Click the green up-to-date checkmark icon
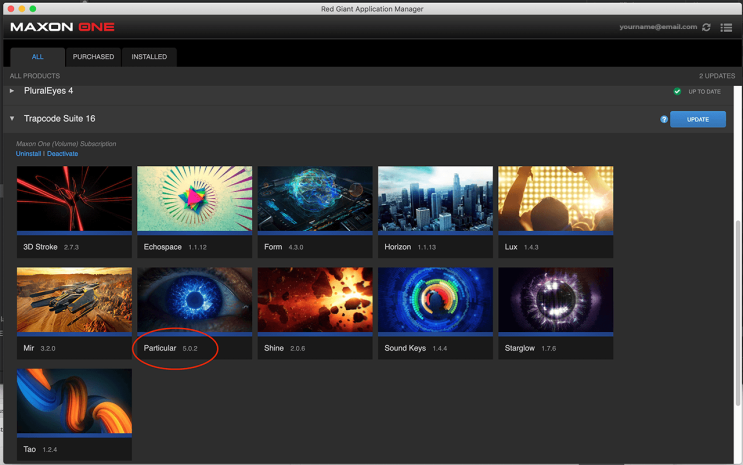Viewport: 743px width, 465px height. (677, 91)
